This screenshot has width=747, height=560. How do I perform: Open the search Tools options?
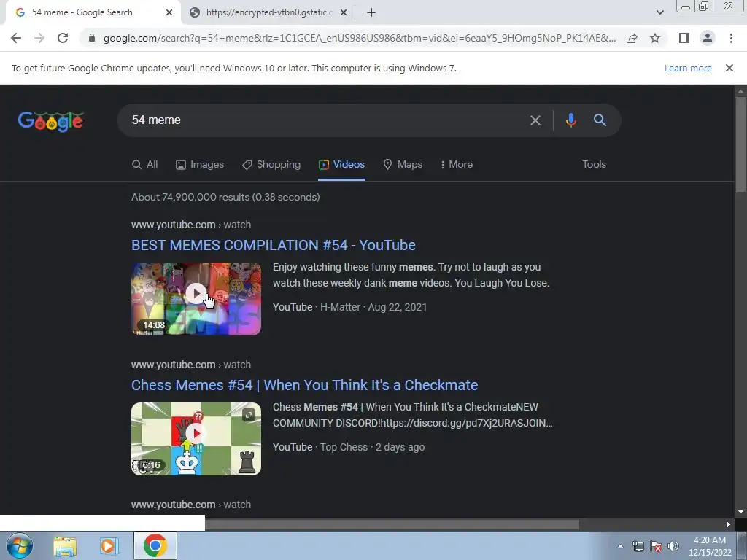pos(594,164)
